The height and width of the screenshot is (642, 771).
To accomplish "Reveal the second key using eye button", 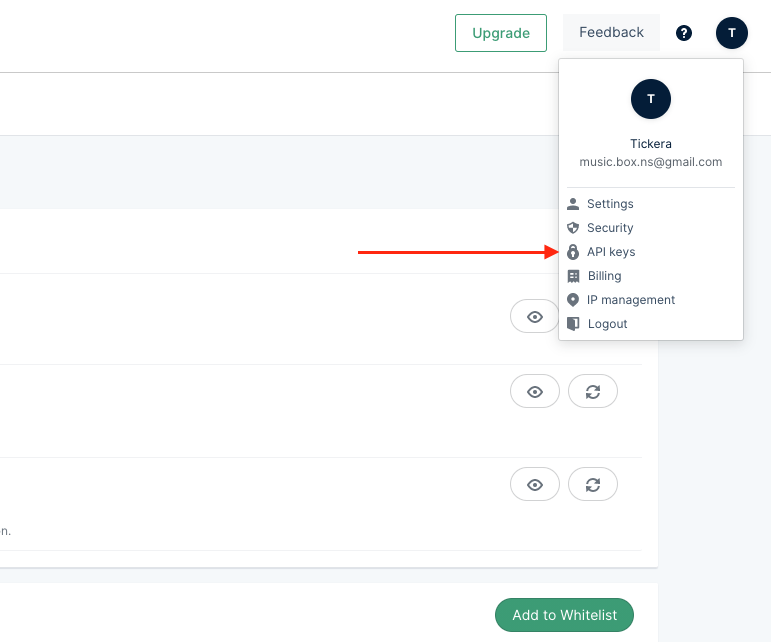I will point(535,392).
